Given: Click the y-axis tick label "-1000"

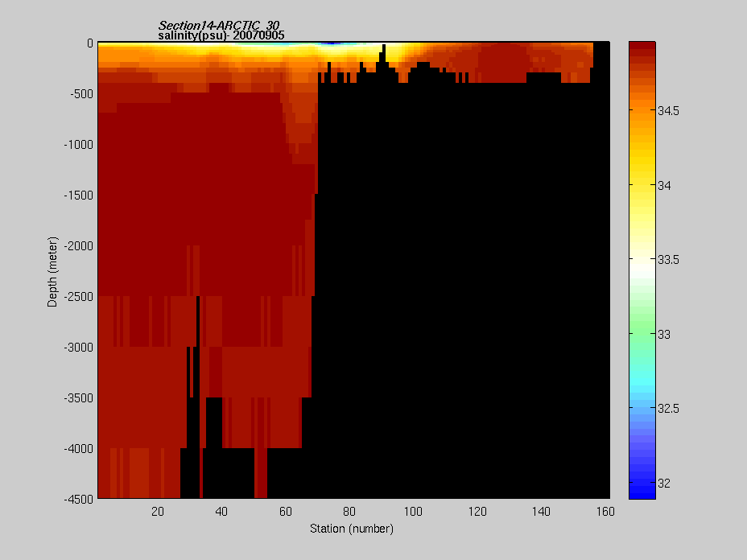Looking at the screenshot, I should click(79, 145).
